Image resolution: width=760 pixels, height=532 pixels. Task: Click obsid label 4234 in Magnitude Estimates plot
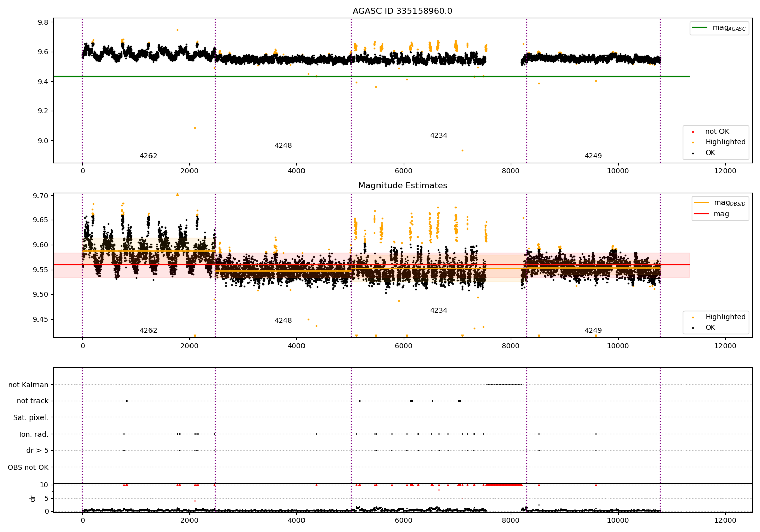[439, 311]
